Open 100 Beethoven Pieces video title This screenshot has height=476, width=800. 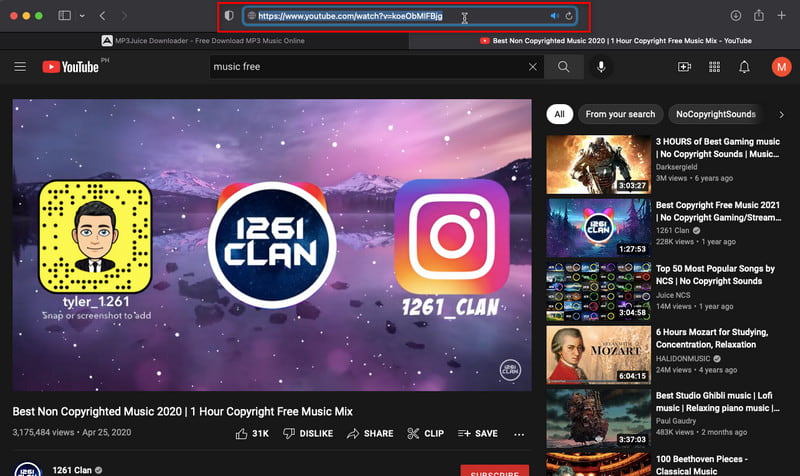point(702,465)
